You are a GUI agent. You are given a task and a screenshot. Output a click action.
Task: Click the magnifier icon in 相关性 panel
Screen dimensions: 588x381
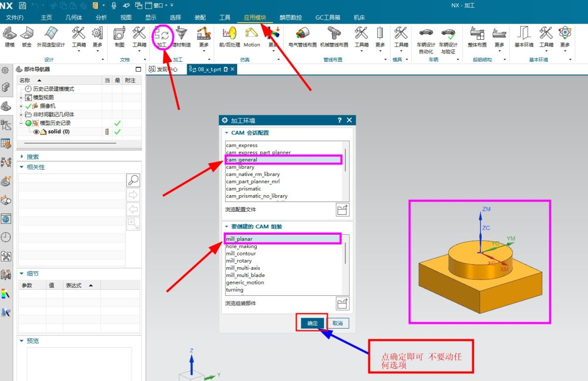[133, 180]
